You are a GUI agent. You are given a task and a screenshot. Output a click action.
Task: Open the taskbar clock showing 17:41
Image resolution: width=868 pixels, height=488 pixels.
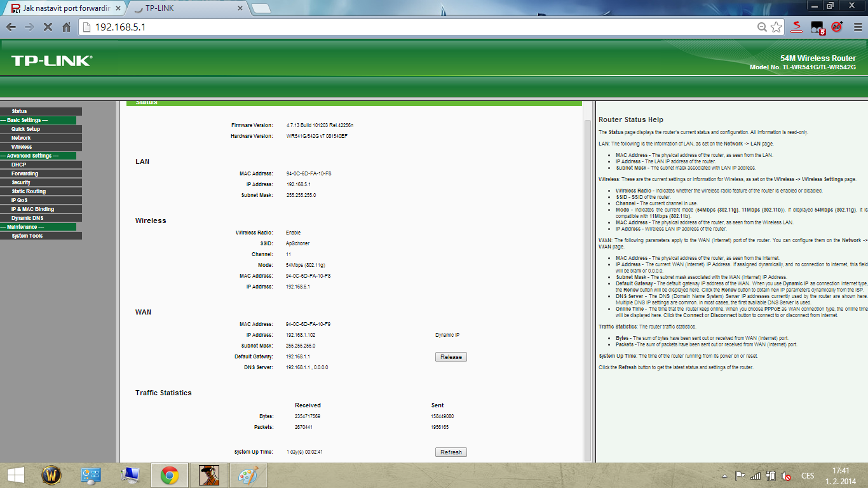[841, 475]
